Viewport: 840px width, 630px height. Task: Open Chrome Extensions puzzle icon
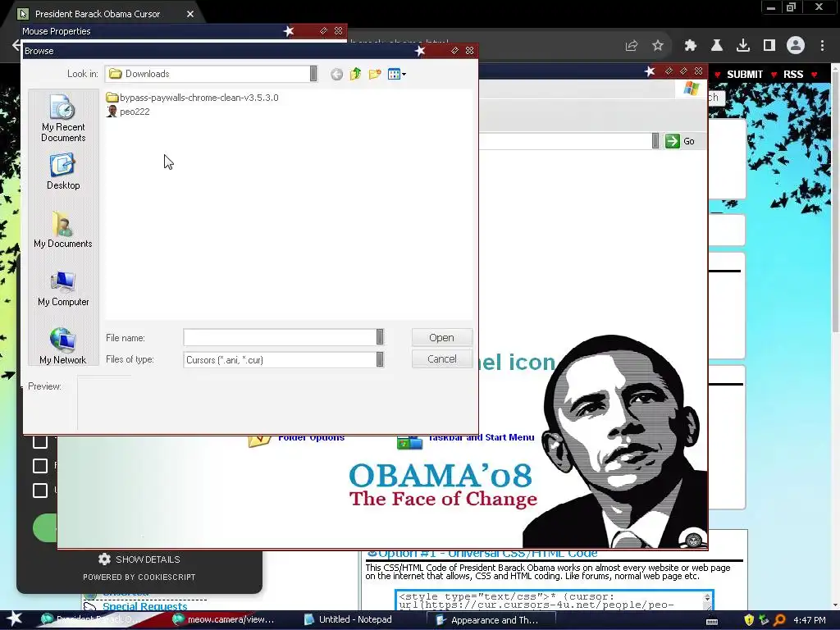(690, 46)
